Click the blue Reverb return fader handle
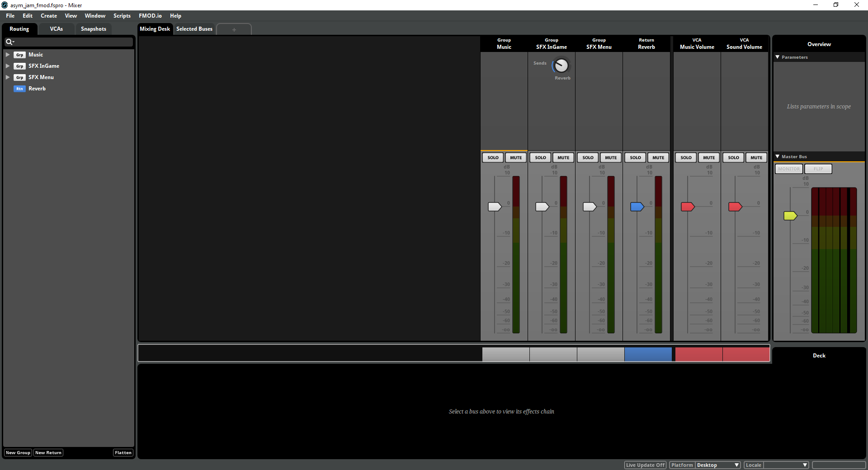Viewport: 868px width, 470px height. pos(637,207)
